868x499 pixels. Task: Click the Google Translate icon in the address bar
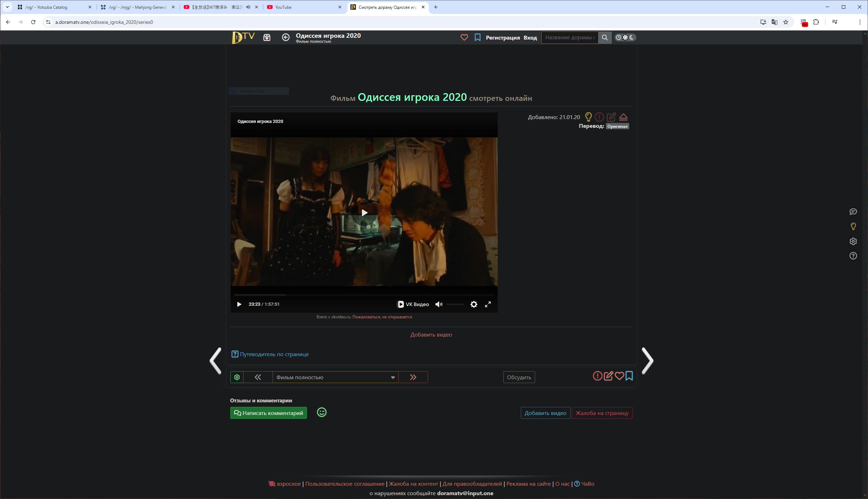(x=775, y=22)
